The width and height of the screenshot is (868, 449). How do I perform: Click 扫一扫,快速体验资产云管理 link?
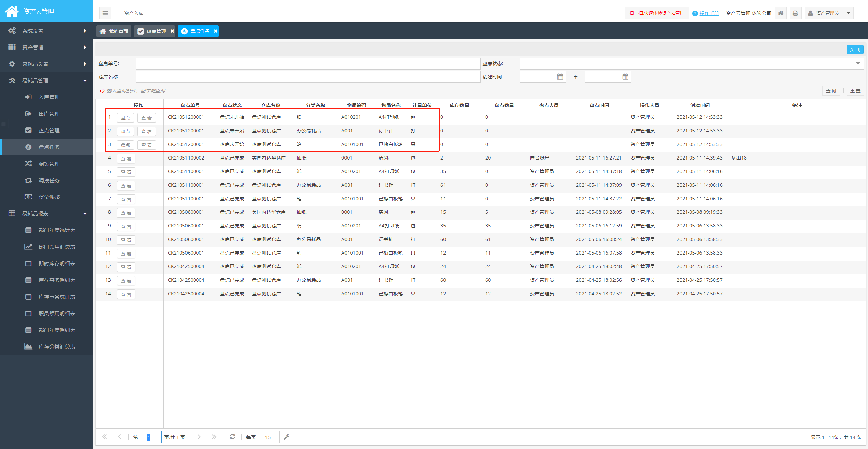(657, 13)
